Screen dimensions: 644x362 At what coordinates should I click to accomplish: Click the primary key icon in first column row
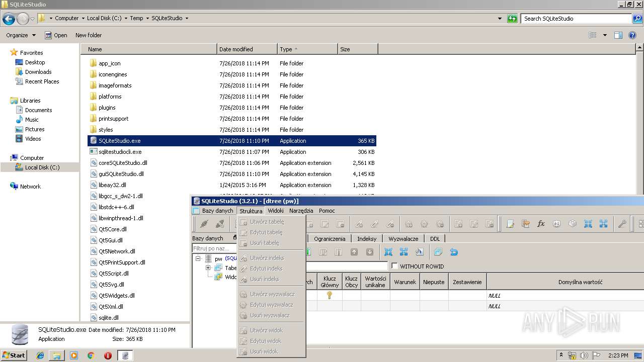pyautogui.click(x=330, y=295)
